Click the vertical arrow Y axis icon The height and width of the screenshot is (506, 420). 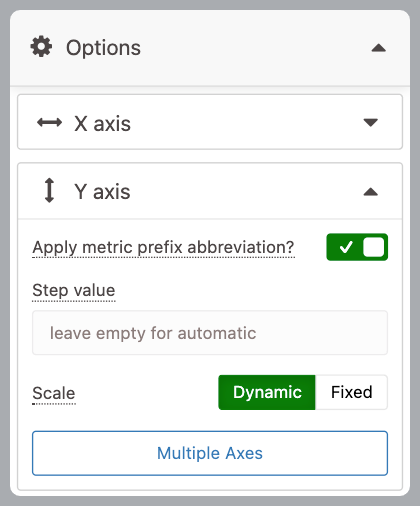49,191
